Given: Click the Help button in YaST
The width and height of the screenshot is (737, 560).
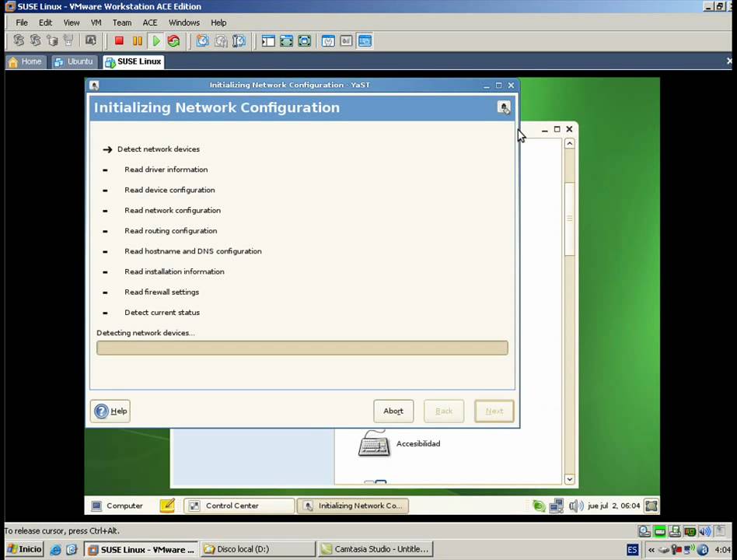Looking at the screenshot, I should (x=110, y=411).
